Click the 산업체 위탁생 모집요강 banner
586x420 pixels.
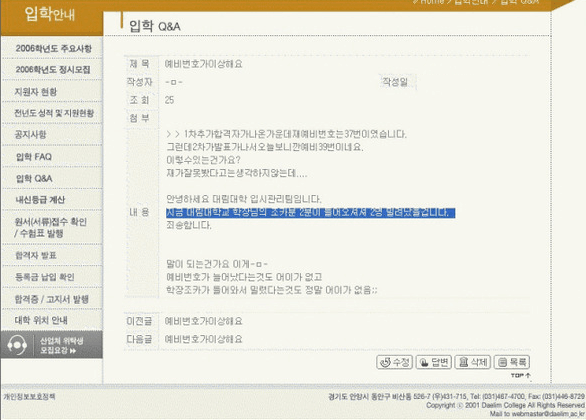[x=52, y=345]
